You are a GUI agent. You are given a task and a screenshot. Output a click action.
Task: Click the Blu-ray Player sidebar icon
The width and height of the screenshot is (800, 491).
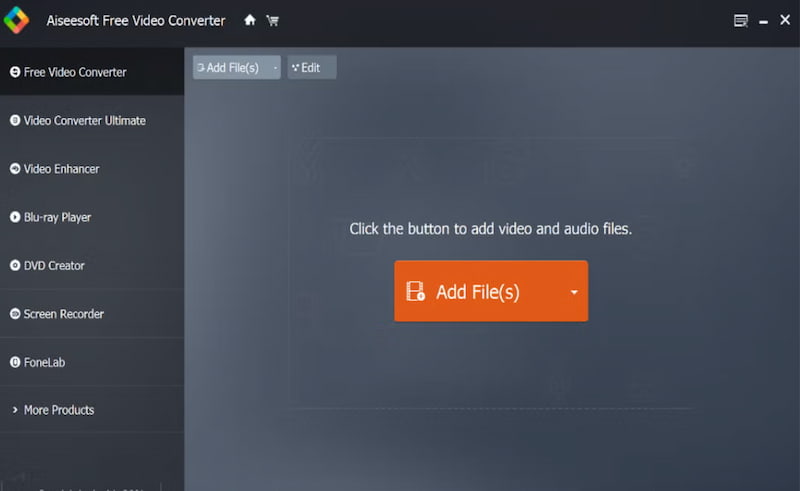coord(15,217)
